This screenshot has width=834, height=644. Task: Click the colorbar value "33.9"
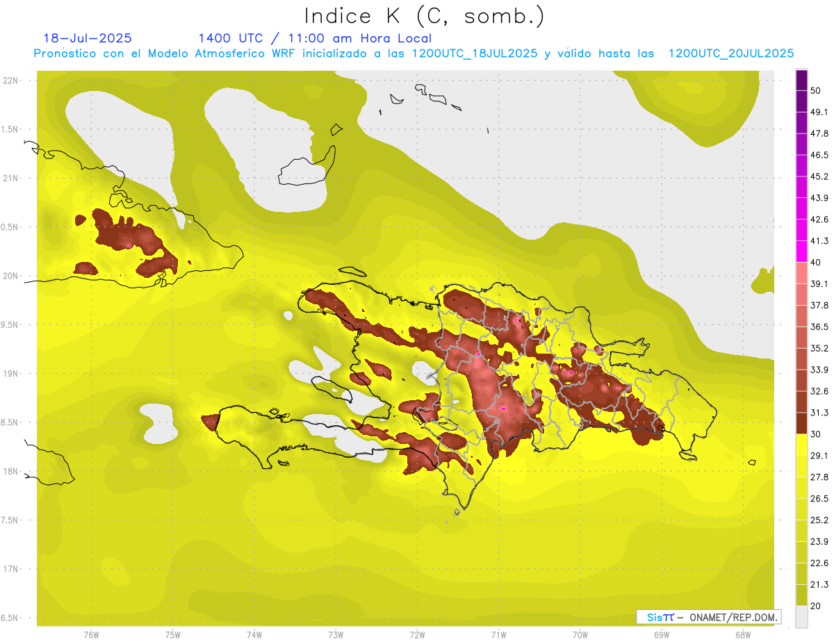pyautogui.click(x=819, y=370)
